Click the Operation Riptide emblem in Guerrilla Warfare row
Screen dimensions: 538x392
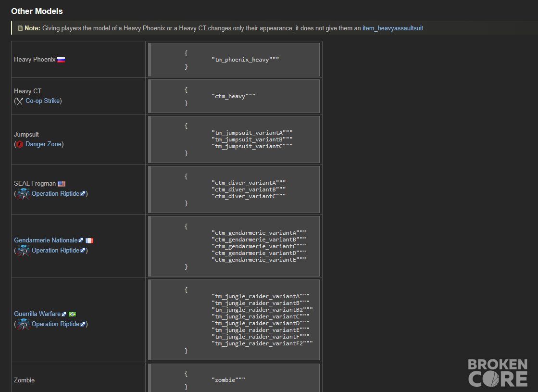(23, 324)
